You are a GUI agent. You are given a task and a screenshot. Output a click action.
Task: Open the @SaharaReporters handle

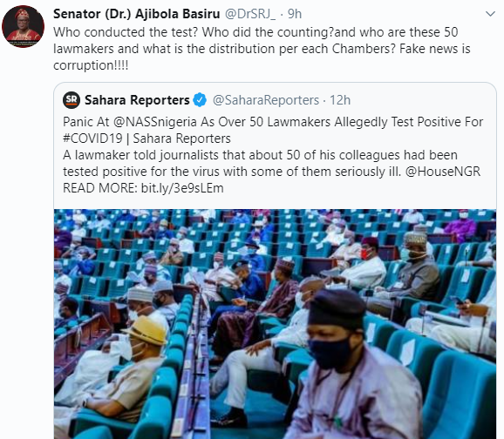[x=266, y=100]
